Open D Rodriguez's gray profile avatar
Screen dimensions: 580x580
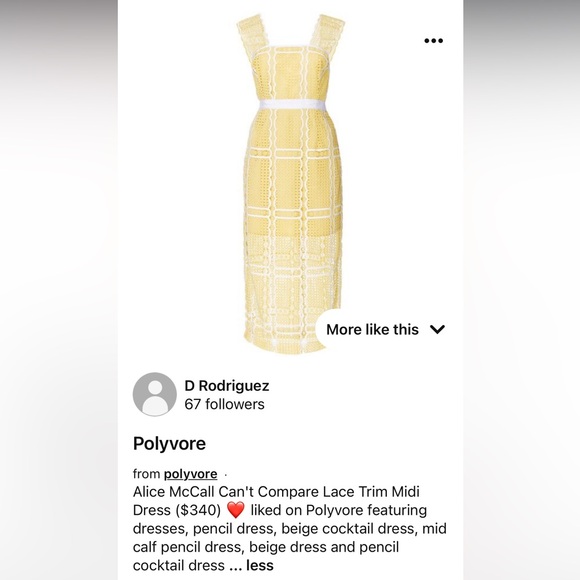point(155,394)
